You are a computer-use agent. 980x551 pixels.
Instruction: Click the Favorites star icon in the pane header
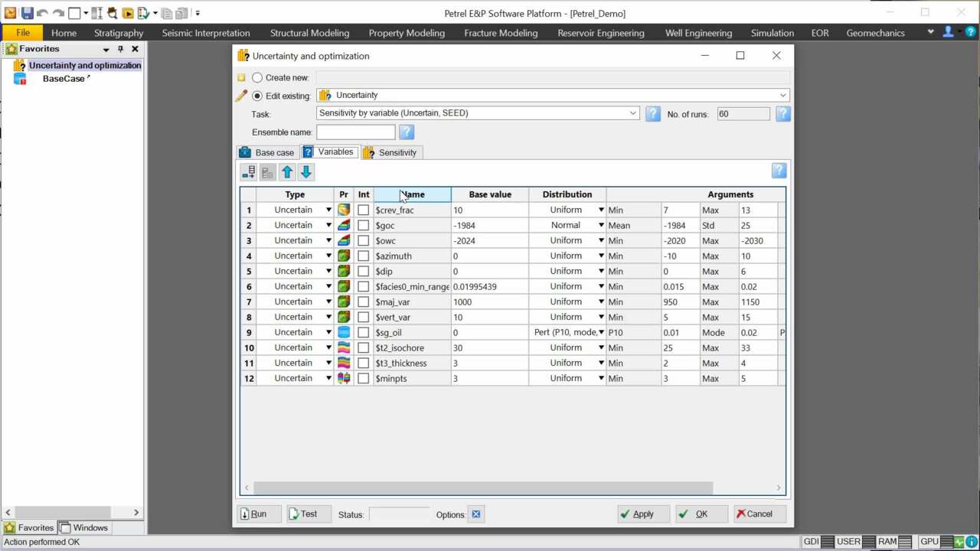[x=11, y=49]
